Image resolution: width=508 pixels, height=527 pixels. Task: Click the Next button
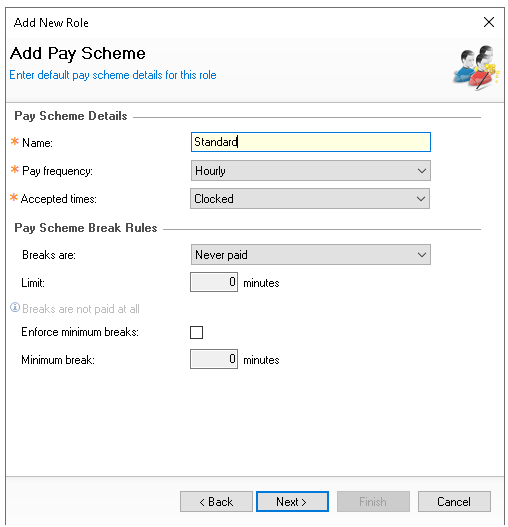click(x=292, y=502)
